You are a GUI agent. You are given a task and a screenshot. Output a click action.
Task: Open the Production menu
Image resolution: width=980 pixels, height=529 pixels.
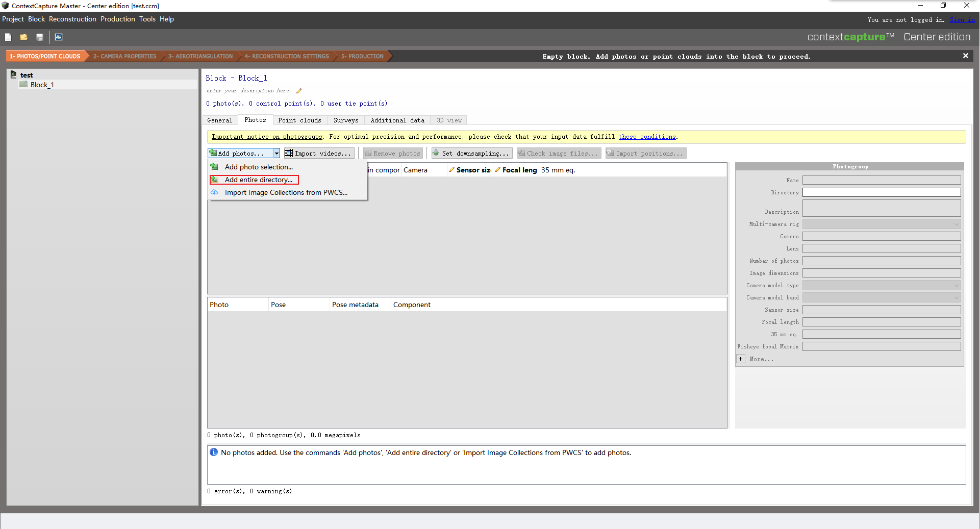tap(117, 19)
